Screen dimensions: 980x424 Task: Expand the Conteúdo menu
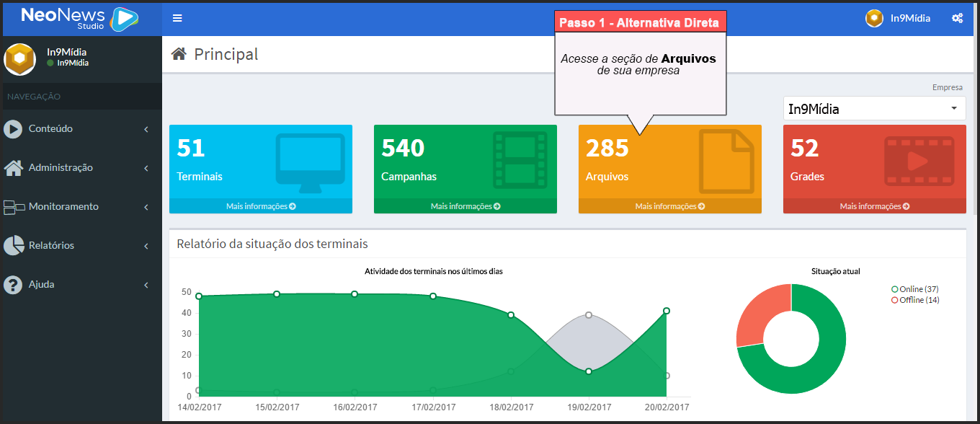coord(50,129)
